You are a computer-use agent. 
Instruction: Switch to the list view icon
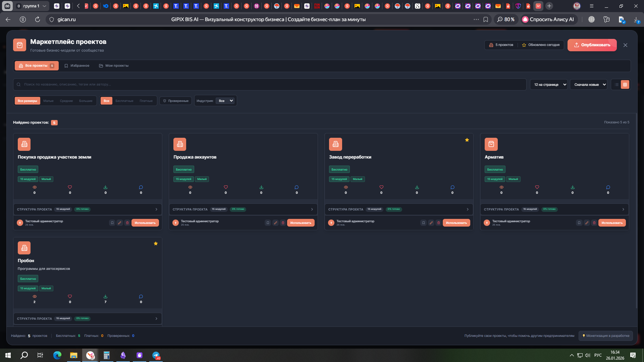click(616, 85)
